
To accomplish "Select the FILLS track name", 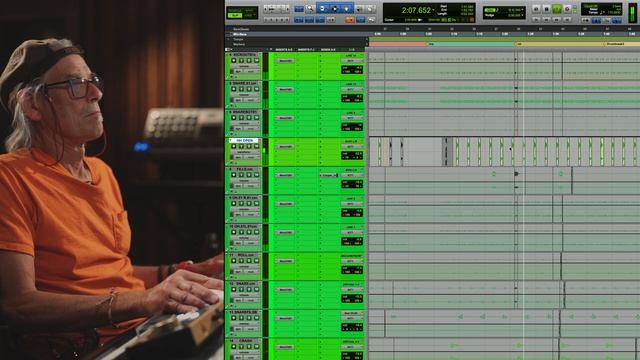I will 244,169.
